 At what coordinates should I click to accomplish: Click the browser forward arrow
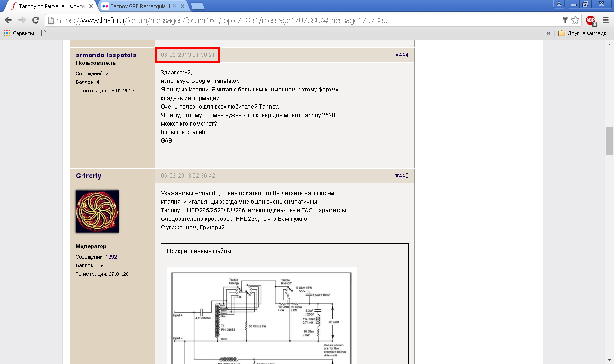(x=22, y=20)
